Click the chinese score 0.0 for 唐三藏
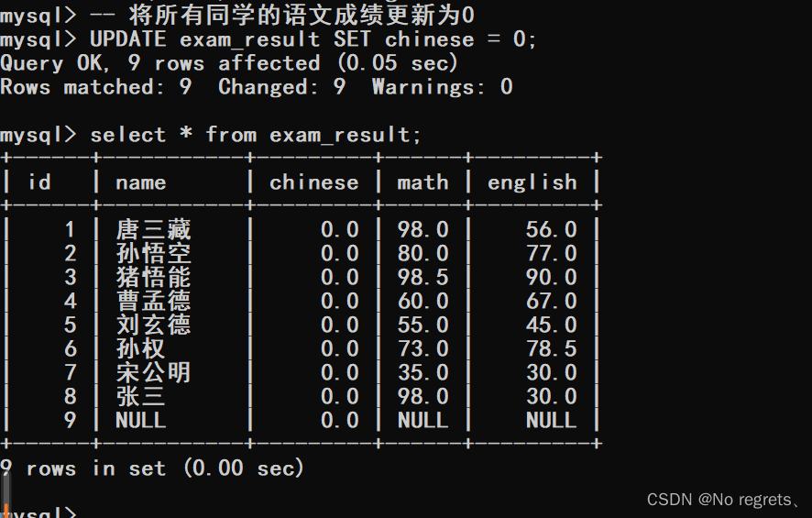The width and height of the screenshot is (812, 518). click(339, 229)
